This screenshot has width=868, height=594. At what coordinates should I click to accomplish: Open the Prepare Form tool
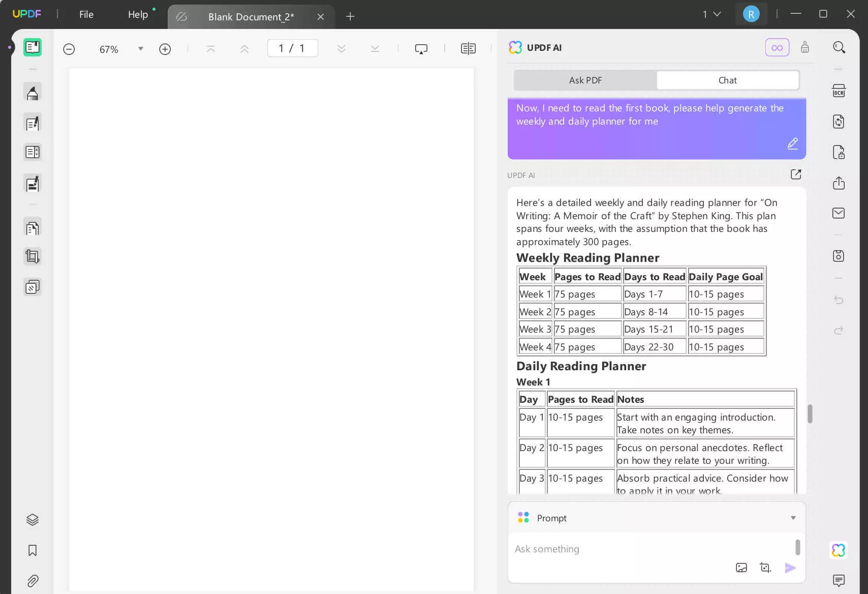pyautogui.click(x=33, y=152)
